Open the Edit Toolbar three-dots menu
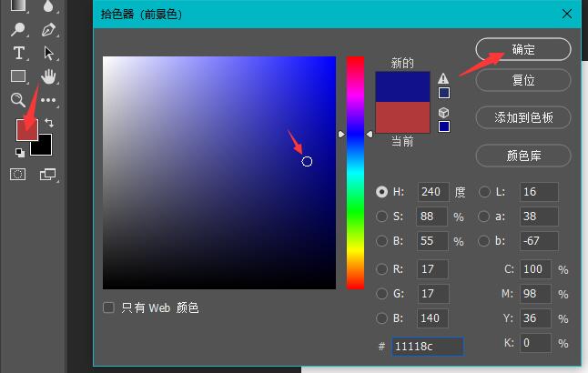The height and width of the screenshot is (373, 588). (48, 100)
